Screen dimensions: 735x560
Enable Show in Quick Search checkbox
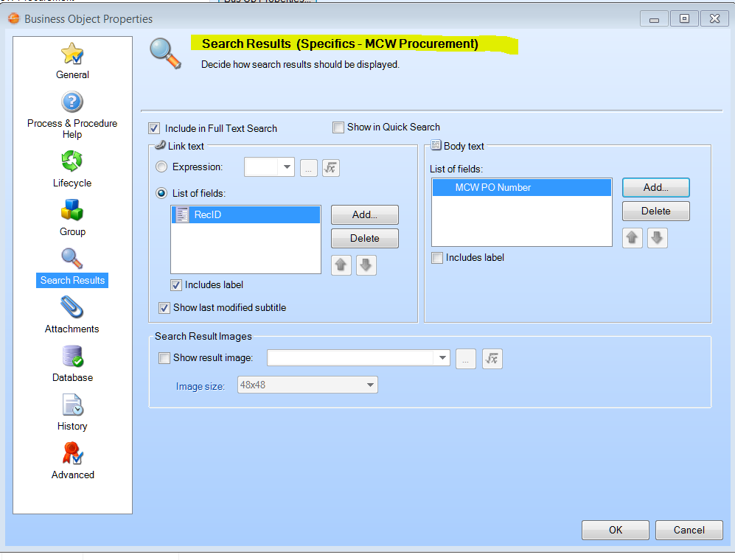tap(338, 127)
